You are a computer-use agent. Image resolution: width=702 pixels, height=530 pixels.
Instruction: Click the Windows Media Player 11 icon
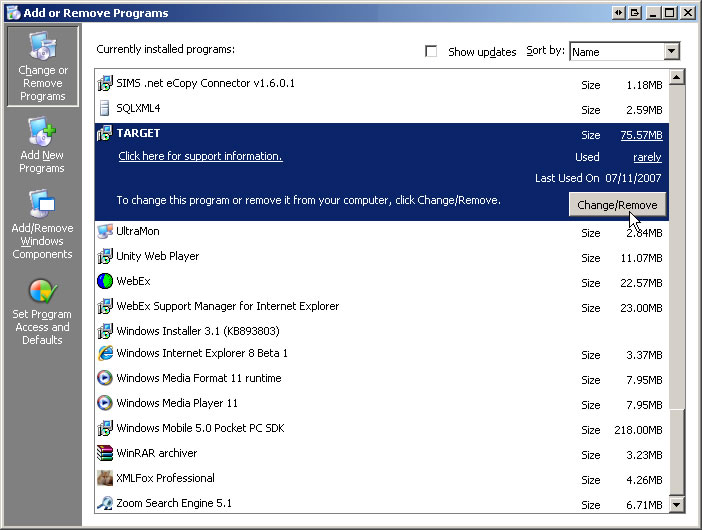pyautogui.click(x=105, y=403)
